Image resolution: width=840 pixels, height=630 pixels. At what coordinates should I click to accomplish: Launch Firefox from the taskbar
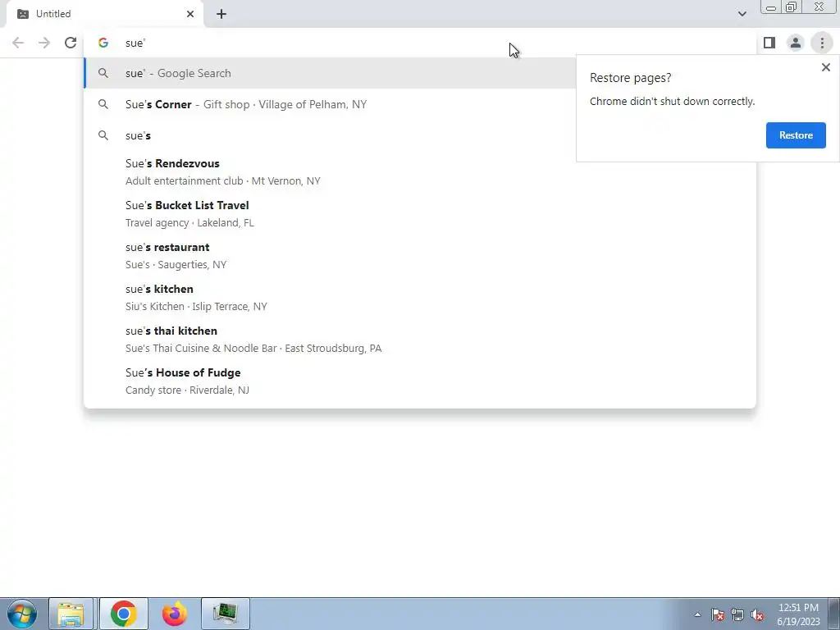[174, 614]
